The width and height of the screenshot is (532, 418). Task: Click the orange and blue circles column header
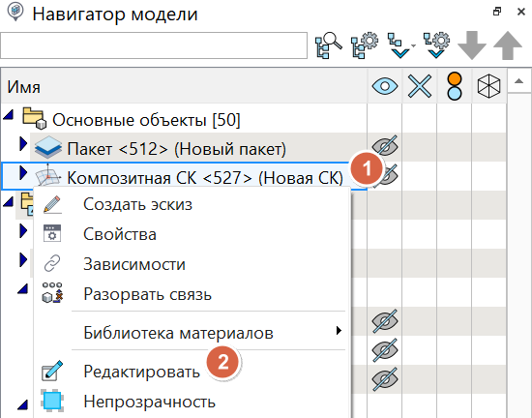455,86
